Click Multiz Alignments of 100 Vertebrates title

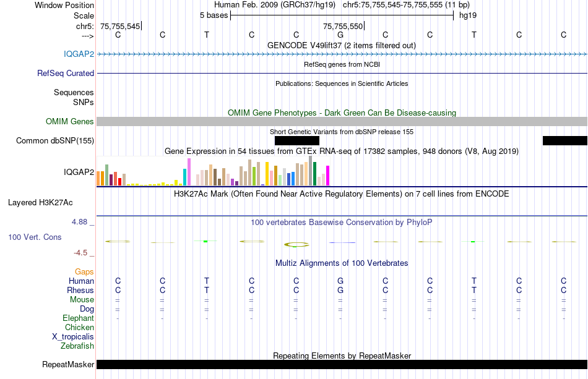click(342, 263)
